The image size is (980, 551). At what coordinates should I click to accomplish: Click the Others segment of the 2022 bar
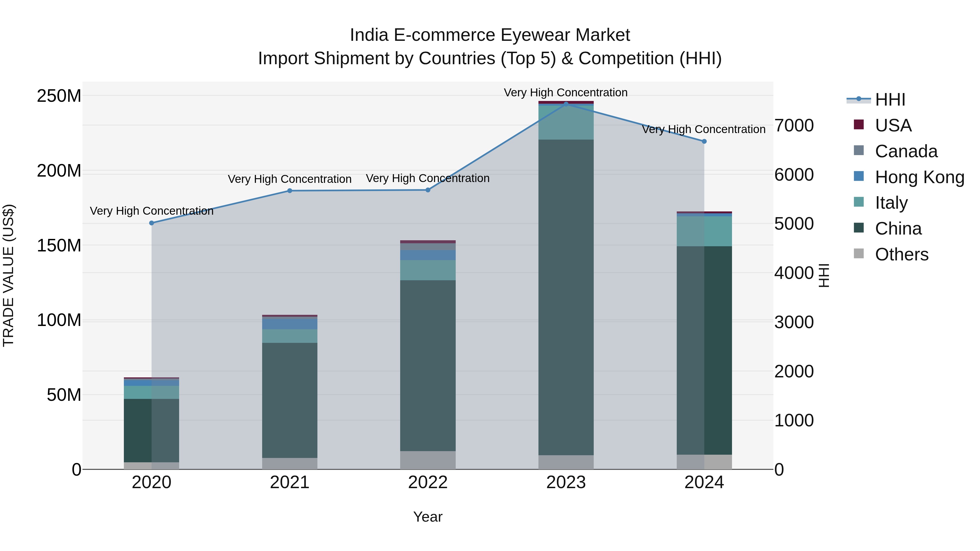428,460
